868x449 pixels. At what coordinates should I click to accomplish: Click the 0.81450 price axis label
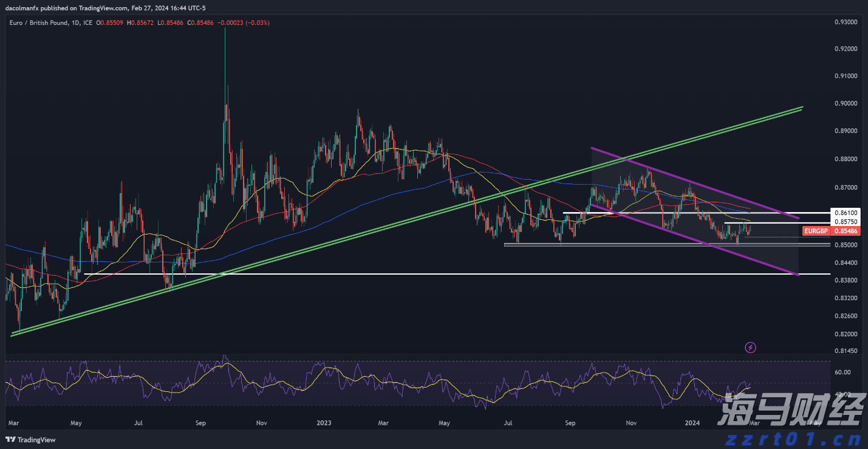point(846,351)
